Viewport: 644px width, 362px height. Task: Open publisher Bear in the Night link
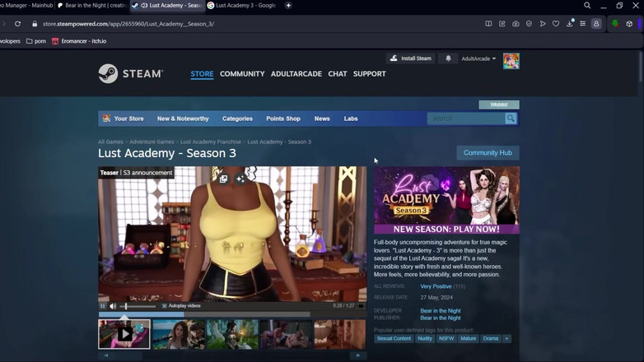(441, 318)
